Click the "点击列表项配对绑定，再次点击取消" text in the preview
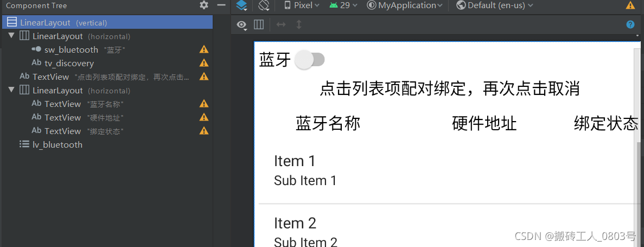644x247 pixels. tap(449, 89)
